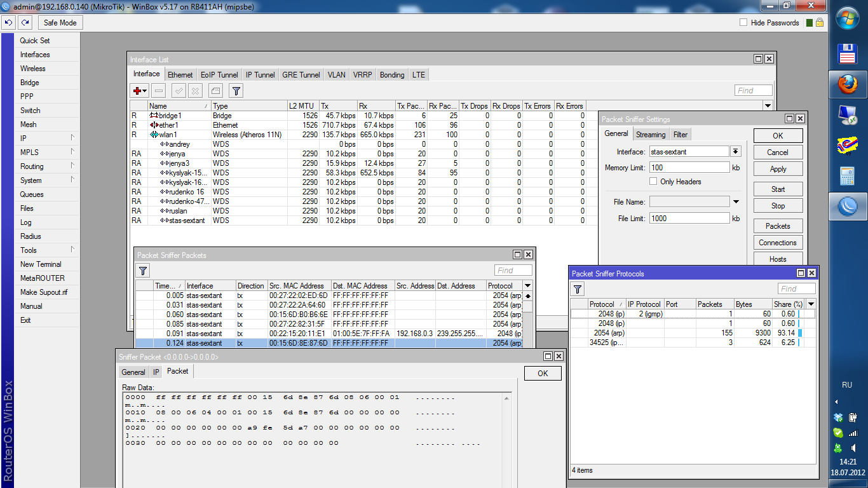
Task: Toggle the Safe Mode button
Action: click(60, 22)
